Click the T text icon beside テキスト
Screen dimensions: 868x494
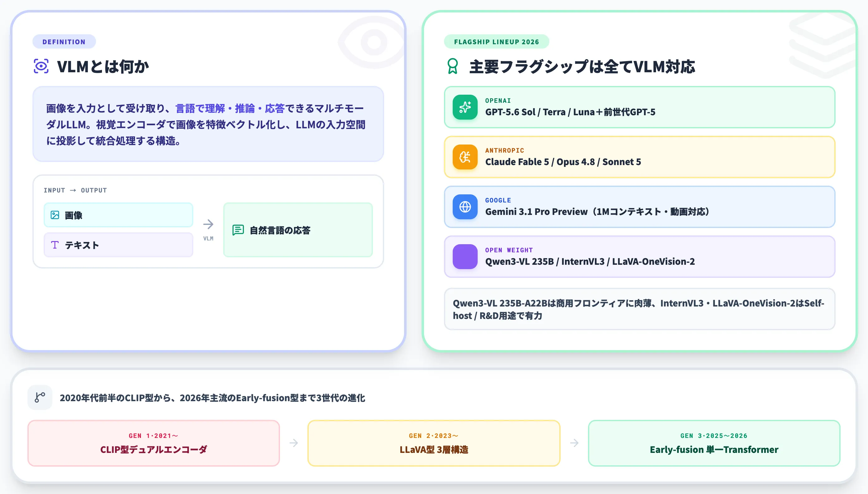pyautogui.click(x=55, y=245)
